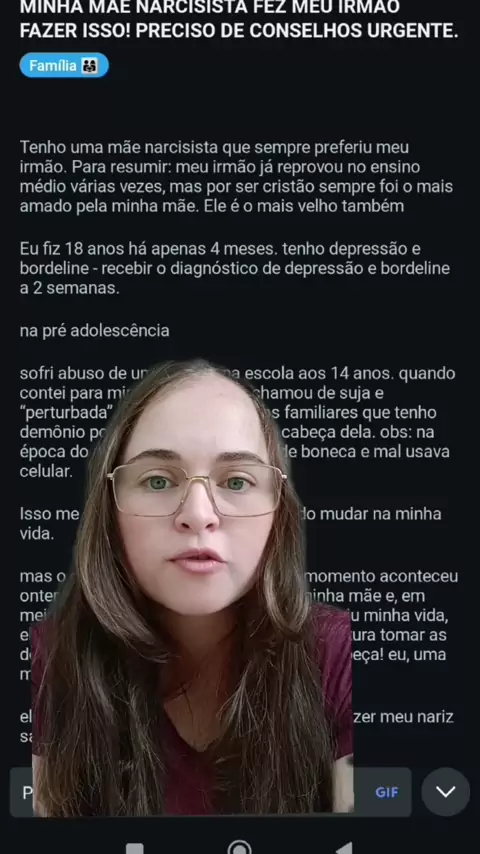
Task: Tap the round down-chevron button
Action: click(x=446, y=791)
